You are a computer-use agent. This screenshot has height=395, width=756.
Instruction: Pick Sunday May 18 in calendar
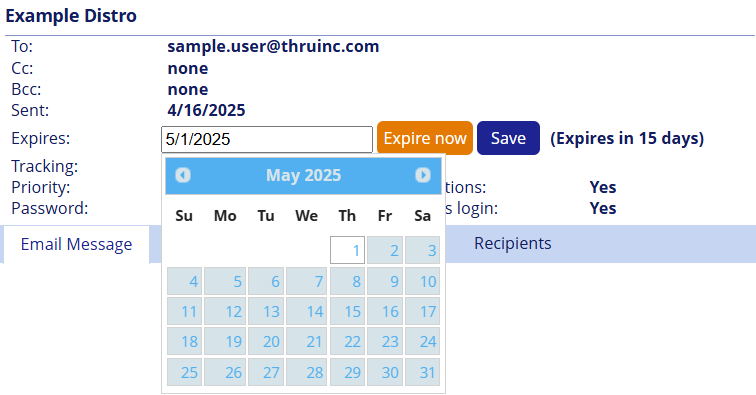184,341
